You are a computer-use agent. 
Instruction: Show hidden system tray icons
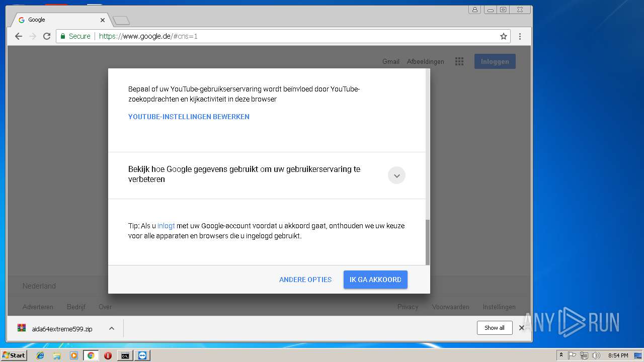point(561,355)
